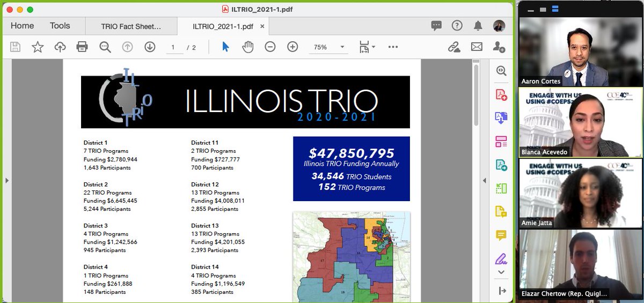Bookmark the file with the star icon
The width and height of the screenshot is (644, 303).
coord(38,47)
